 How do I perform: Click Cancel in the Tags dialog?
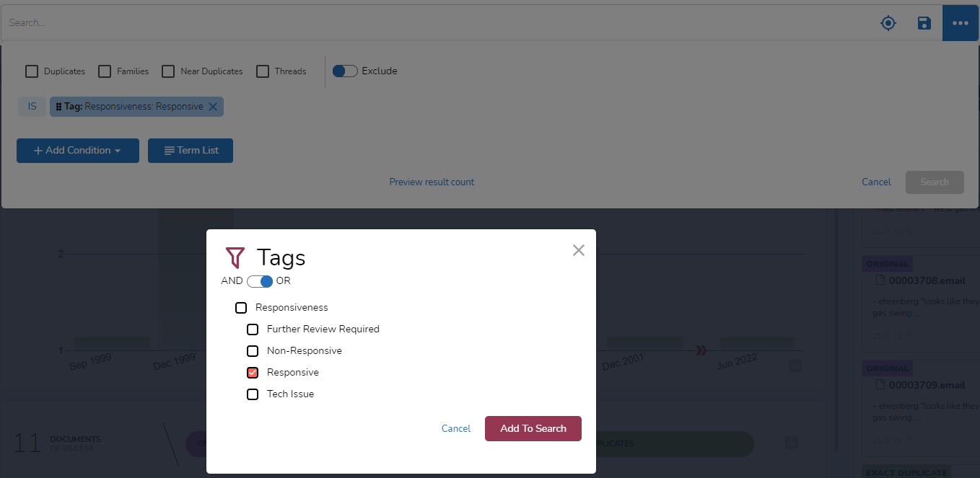(x=456, y=428)
